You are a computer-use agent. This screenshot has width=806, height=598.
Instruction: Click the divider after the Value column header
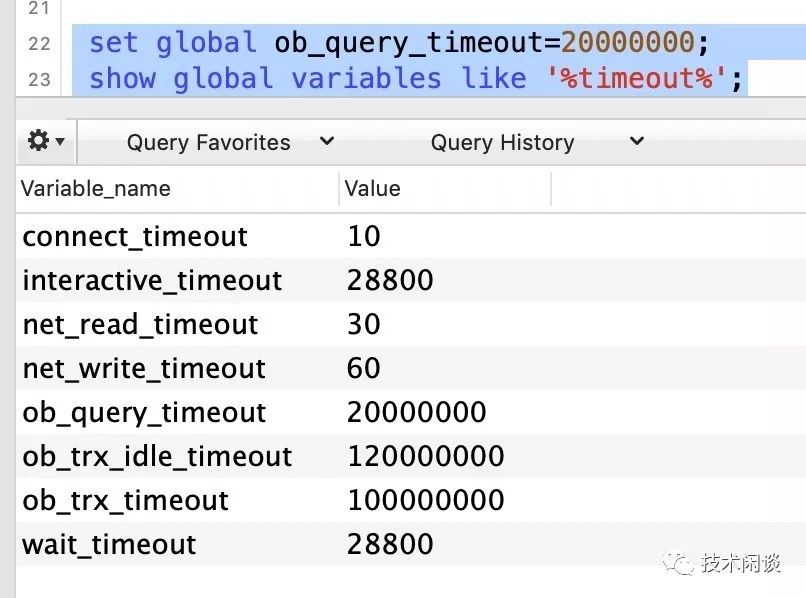coord(551,188)
